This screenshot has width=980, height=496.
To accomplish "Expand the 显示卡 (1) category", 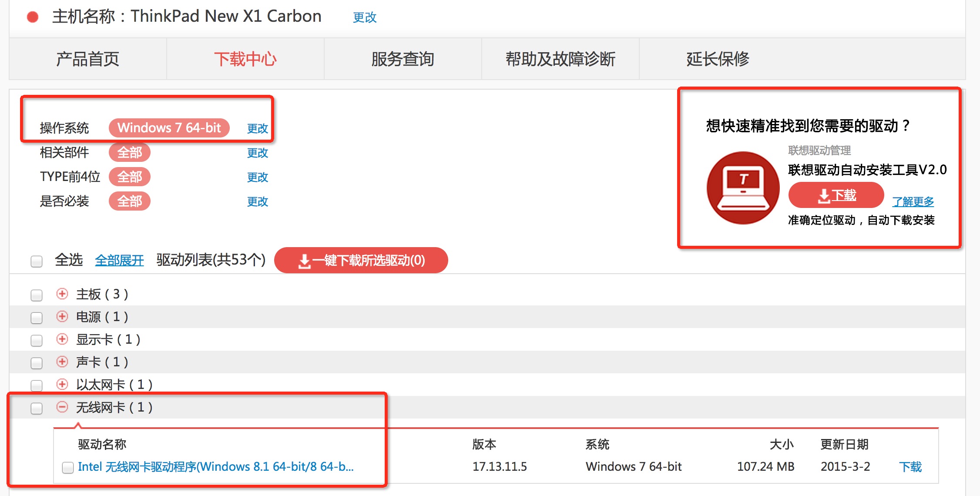I will (x=62, y=339).
